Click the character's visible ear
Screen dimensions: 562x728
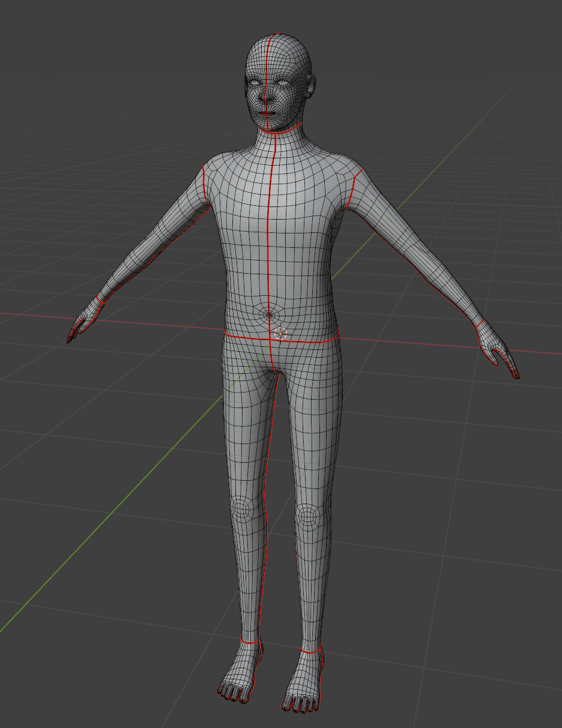[x=311, y=85]
